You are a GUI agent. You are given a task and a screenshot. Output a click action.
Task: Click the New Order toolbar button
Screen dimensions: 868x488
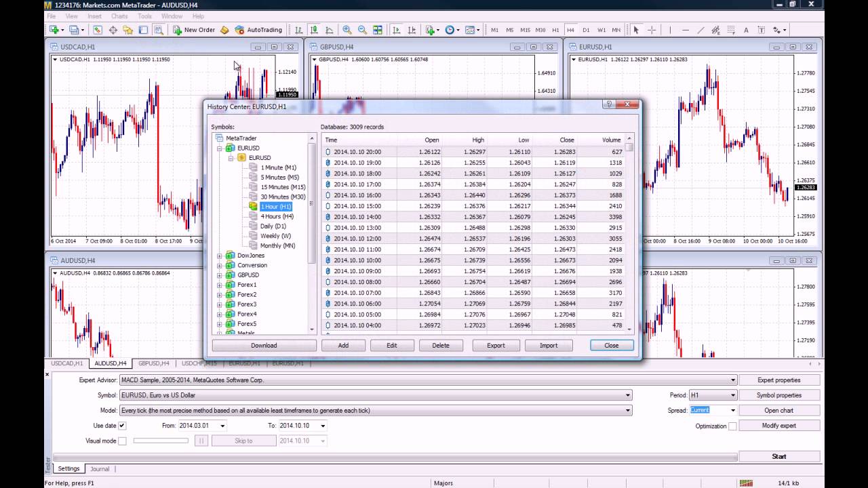194,30
